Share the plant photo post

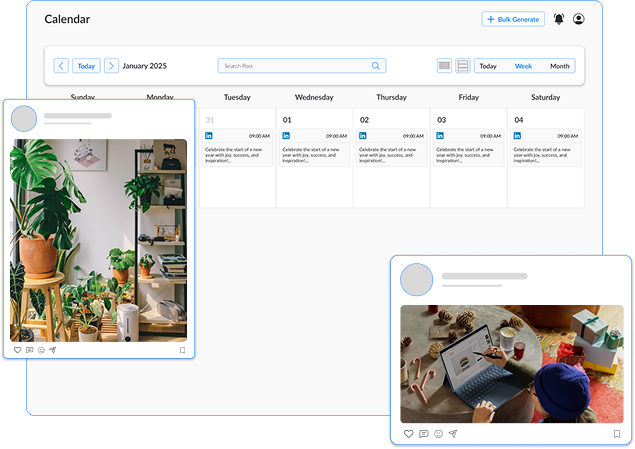pyautogui.click(x=53, y=350)
